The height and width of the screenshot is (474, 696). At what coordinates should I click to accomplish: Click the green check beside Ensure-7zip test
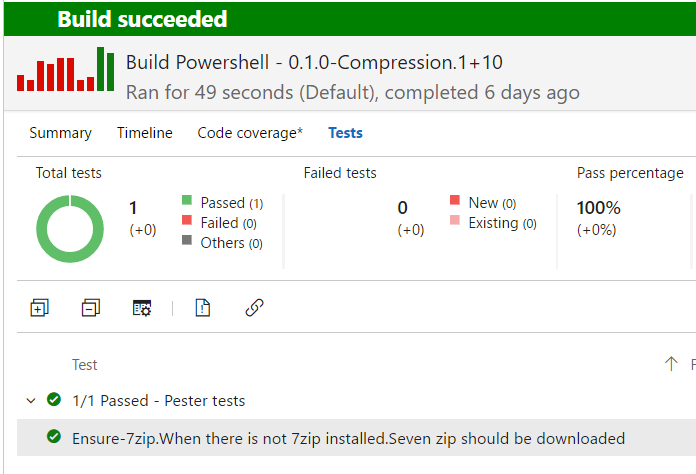54,437
